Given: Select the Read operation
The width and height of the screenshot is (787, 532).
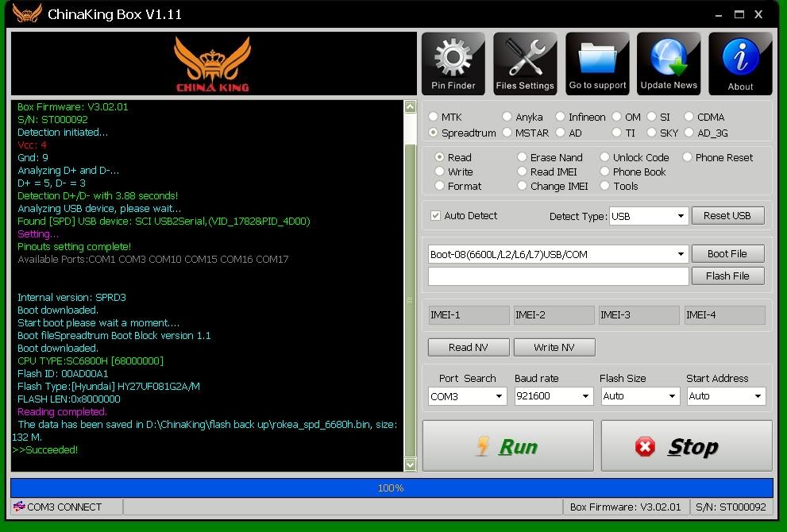Looking at the screenshot, I should 440,157.
